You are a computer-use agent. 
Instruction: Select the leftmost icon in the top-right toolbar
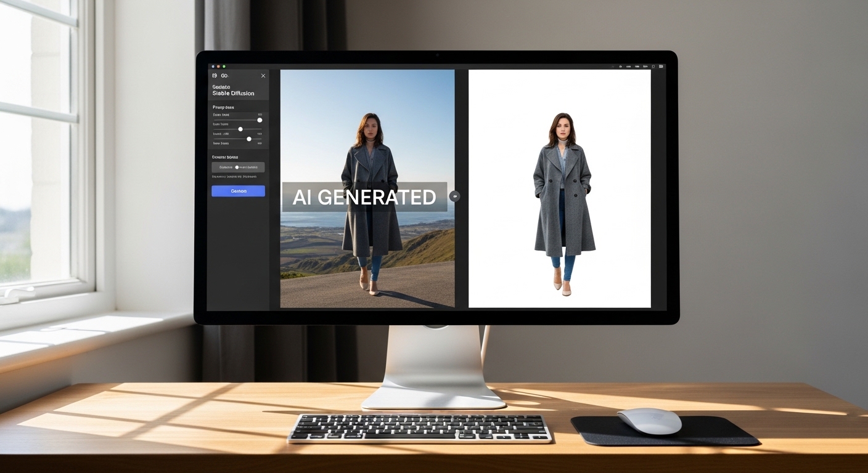(613, 66)
